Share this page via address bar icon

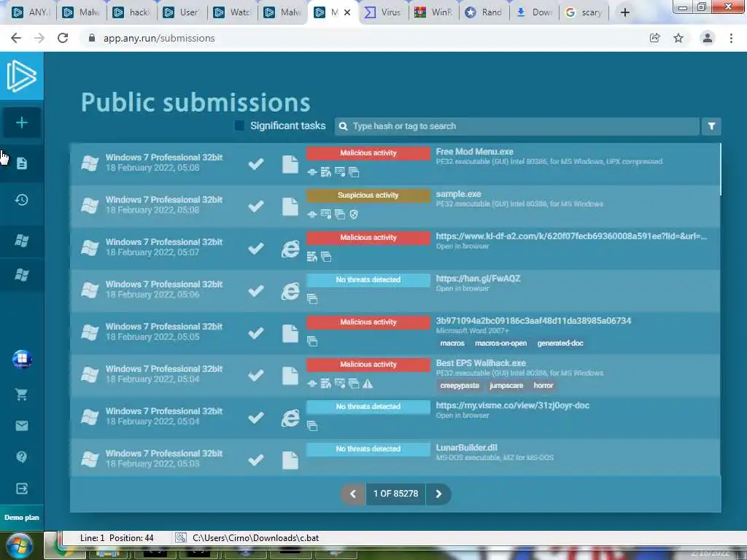(x=654, y=38)
